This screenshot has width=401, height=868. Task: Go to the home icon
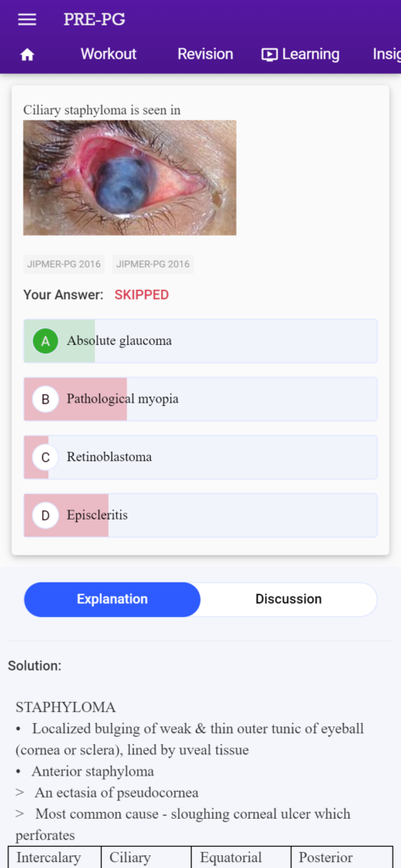[x=27, y=54]
